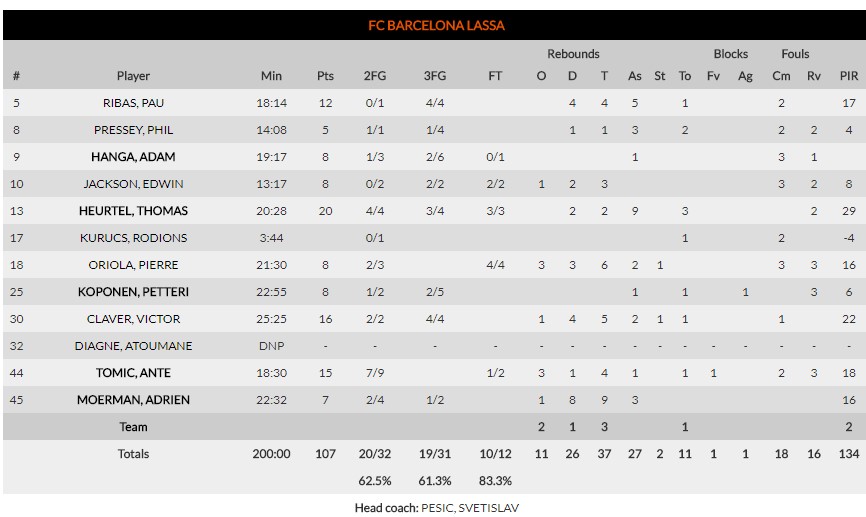866x517 pixels.
Task: Open Oriola, Pierre player link
Action: [133, 265]
